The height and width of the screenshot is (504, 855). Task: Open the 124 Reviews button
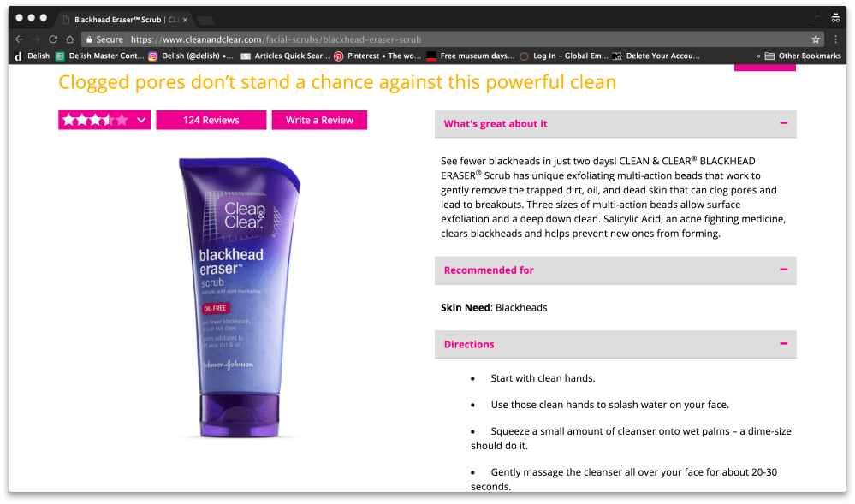click(x=211, y=120)
